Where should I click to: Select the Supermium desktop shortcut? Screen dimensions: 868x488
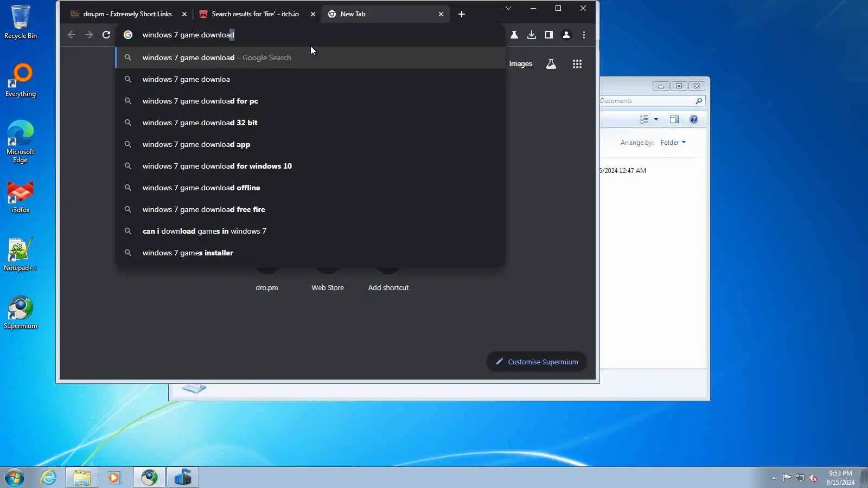[x=21, y=312]
